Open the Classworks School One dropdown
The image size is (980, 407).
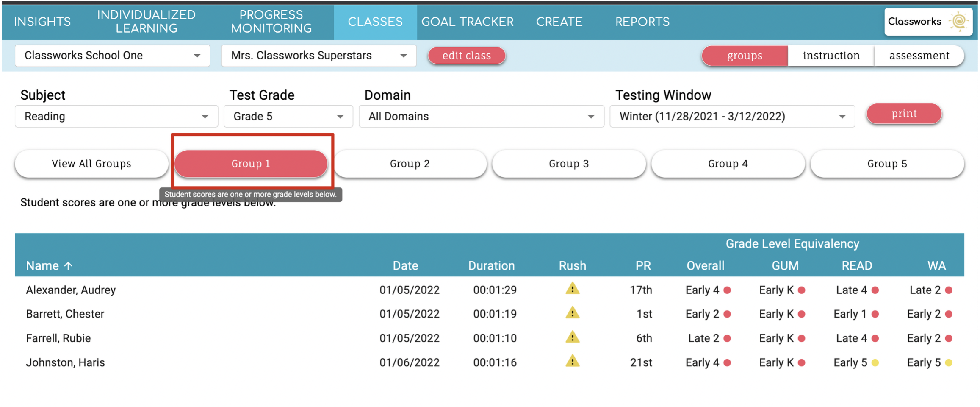[x=112, y=56]
